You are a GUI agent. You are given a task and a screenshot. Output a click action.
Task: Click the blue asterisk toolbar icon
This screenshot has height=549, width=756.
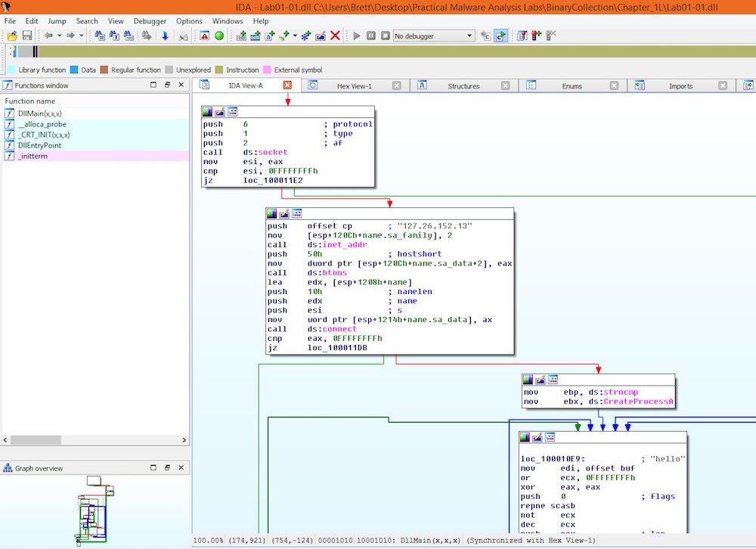coord(305,36)
